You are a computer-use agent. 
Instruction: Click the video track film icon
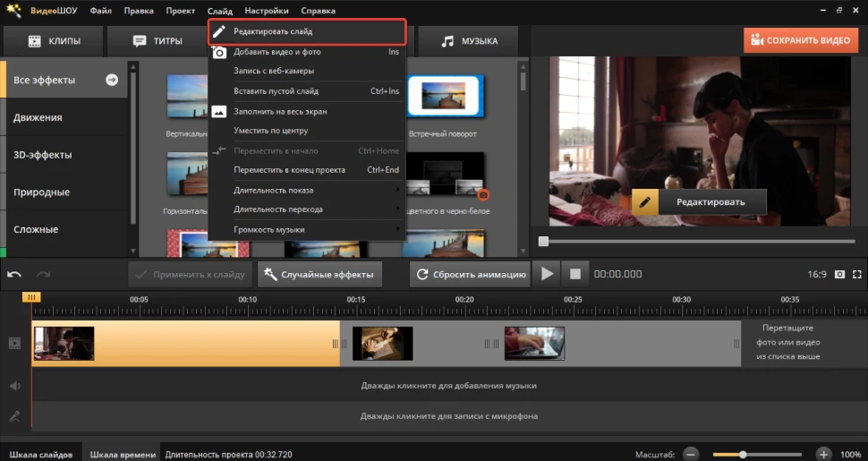click(15, 343)
